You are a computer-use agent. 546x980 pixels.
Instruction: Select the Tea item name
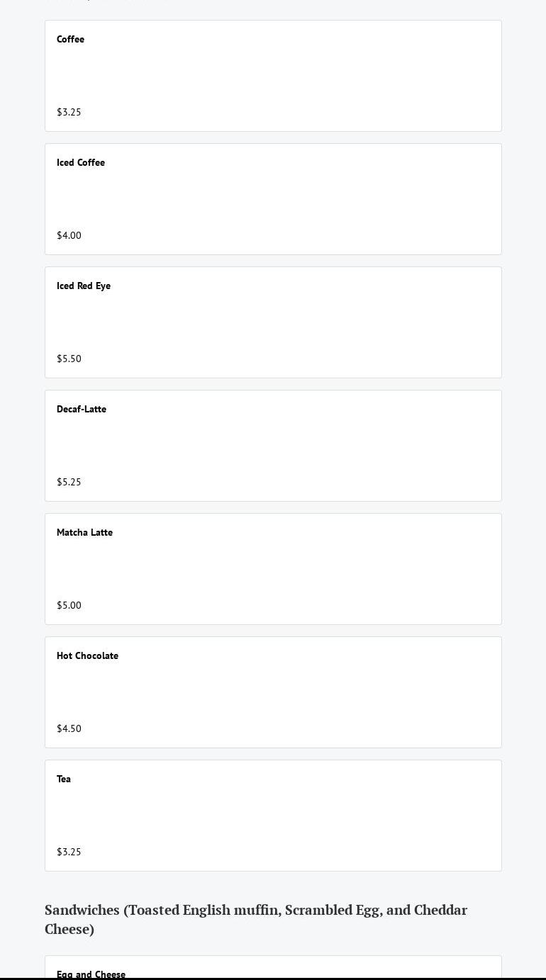click(64, 779)
